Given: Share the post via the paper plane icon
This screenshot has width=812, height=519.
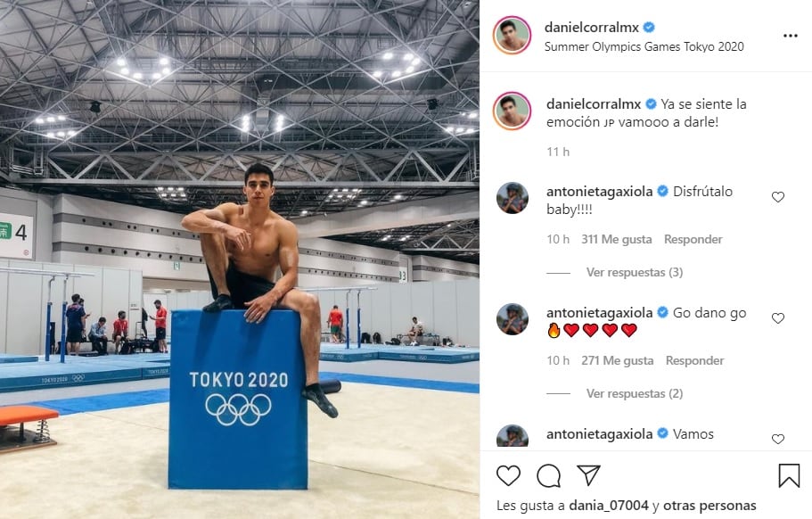Looking at the screenshot, I should (x=588, y=475).
